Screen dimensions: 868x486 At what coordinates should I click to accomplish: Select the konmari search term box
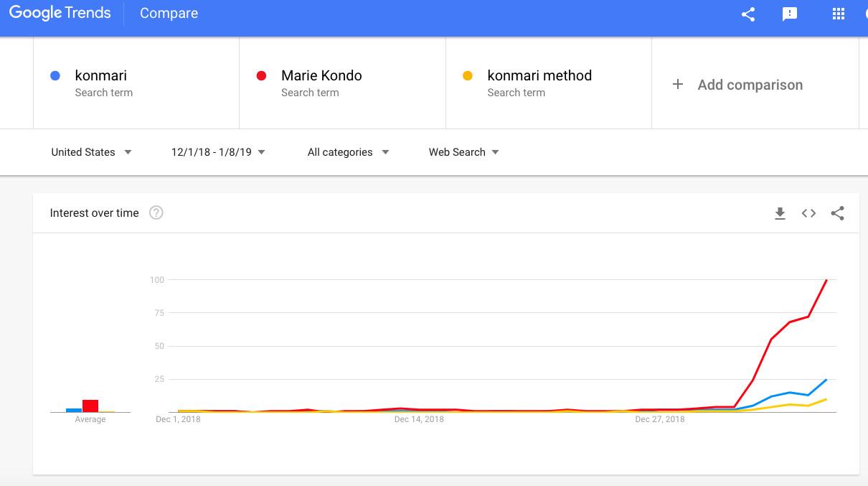pos(136,83)
